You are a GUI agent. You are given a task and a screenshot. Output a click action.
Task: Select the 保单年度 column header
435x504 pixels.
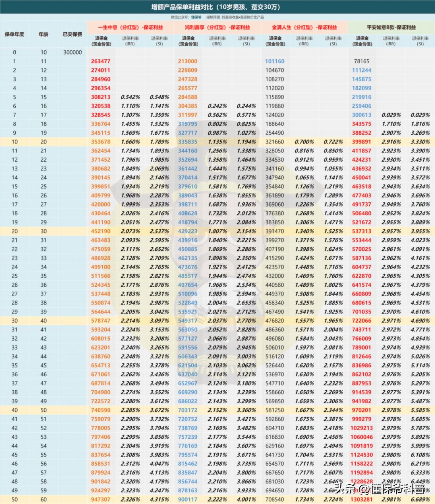coord(14,34)
